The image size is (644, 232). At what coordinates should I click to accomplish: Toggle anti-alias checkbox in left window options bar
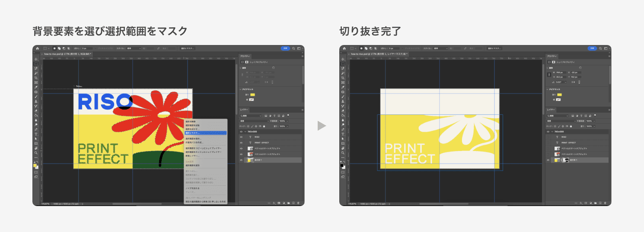point(96,48)
